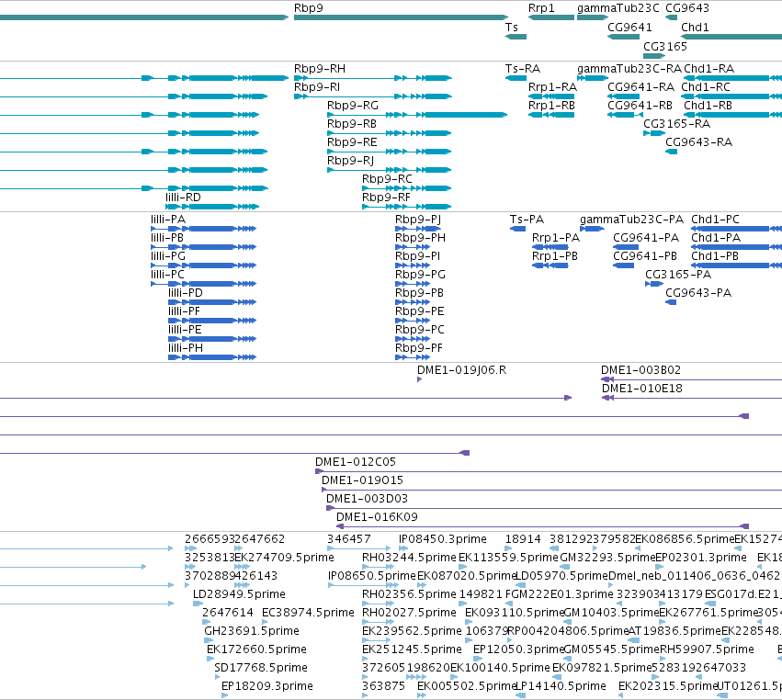Click protein label CG9643-PA
Image resolution: width=782 pixels, height=700 pixels.
pos(698,294)
